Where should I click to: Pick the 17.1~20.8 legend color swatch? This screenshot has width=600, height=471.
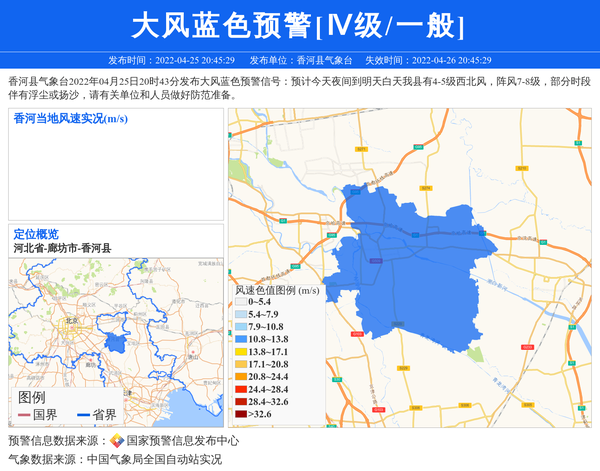(x=241, y=364)
